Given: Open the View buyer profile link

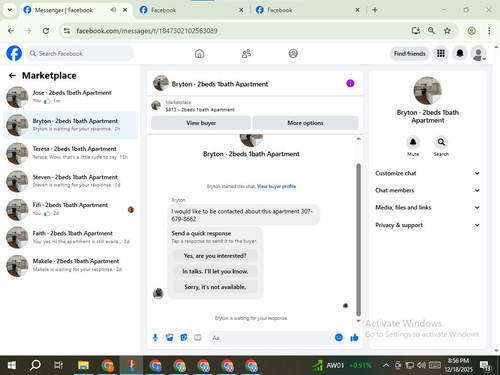Looking at the screenshot, I should tap(276, 186).
